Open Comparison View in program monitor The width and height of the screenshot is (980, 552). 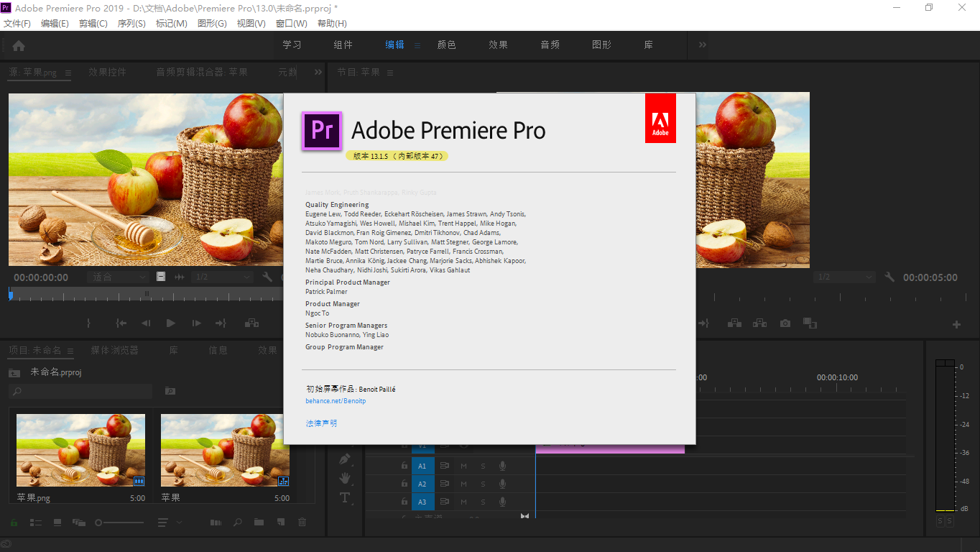tap(810, 323)
